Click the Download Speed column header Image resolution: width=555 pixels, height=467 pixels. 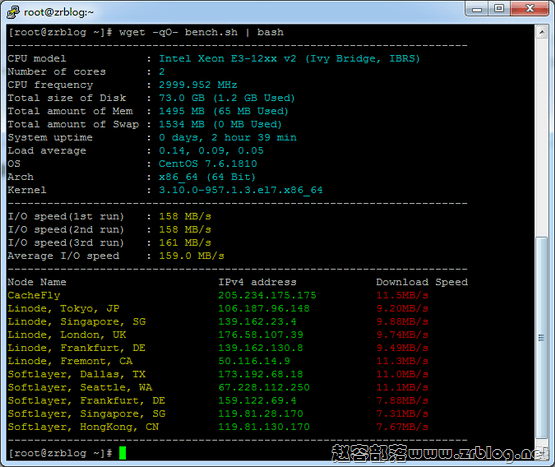point(422,282)
